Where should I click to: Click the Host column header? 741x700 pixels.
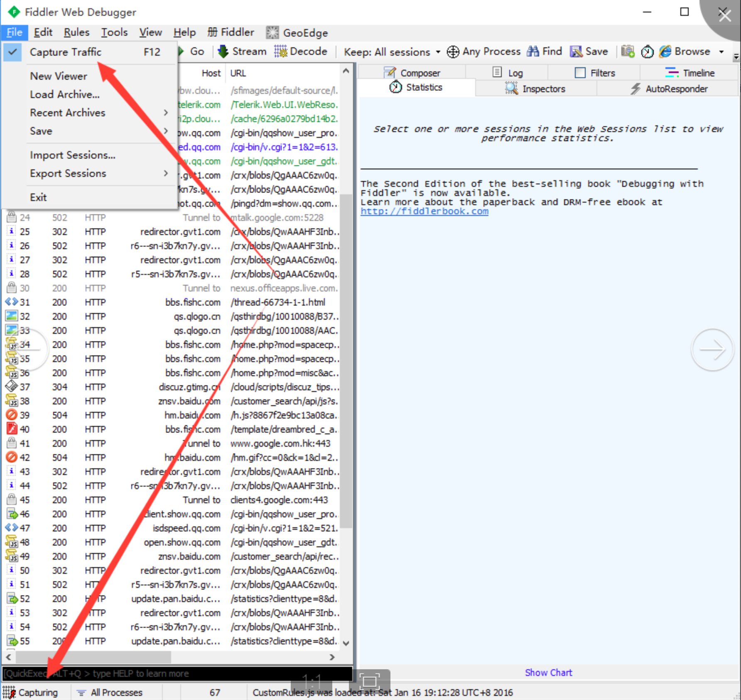[x=211, y=73]
